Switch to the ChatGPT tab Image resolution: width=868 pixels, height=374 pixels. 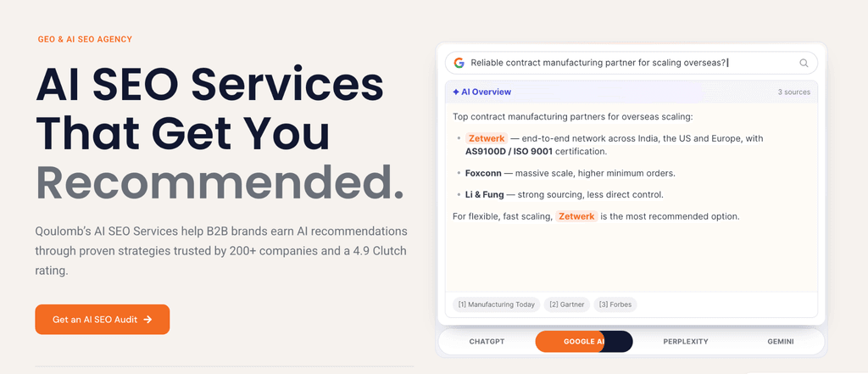click(487, 341)
